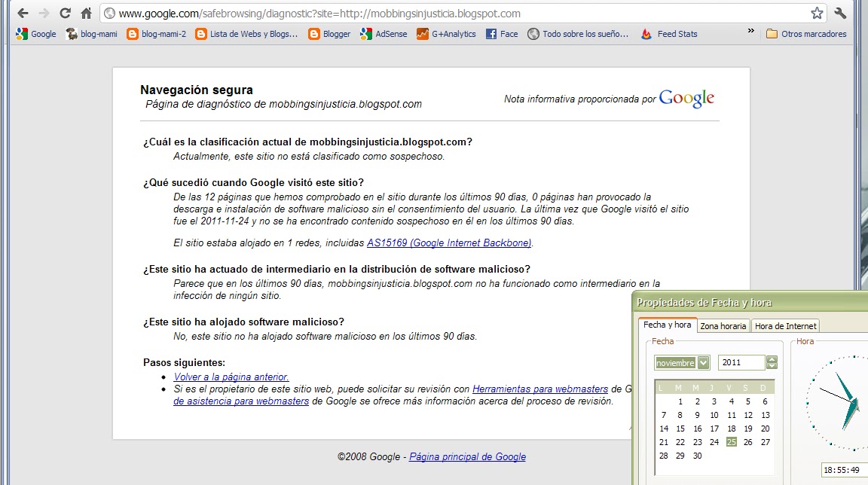Open the Face bookmark
This screenshot has width=868, height=485.
[502, 34]
